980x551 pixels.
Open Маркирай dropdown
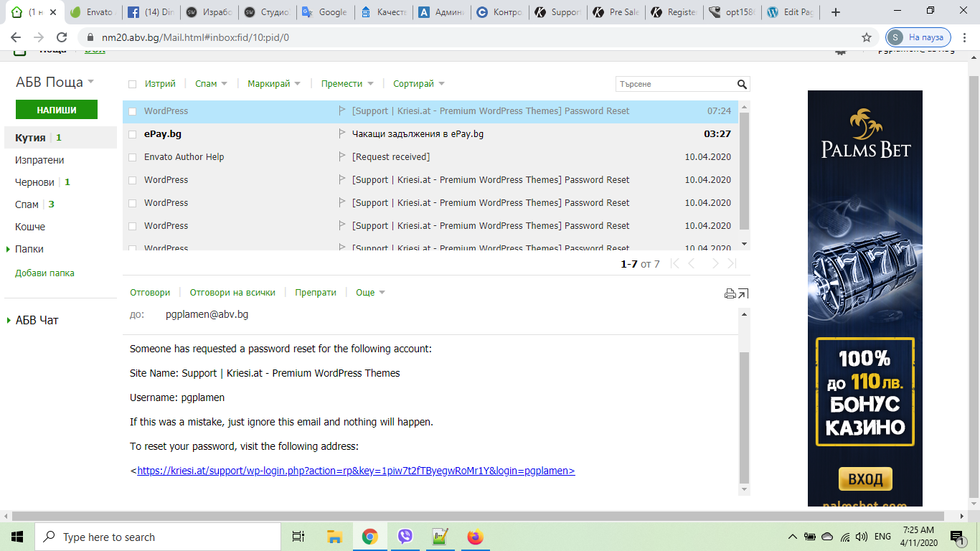(x=274, y=84)
